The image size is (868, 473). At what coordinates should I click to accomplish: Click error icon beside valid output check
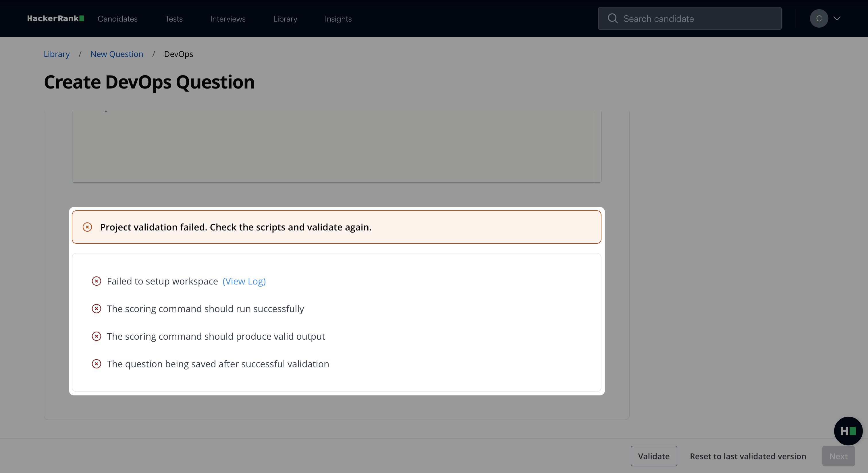[x=97, y=336]
